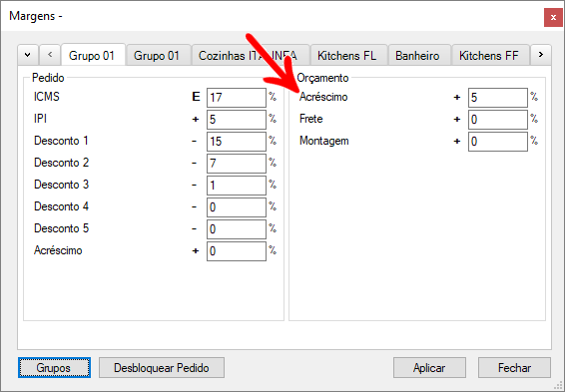Focus the Desconto 2 field showing 7
565x392 pixels.
237,164
